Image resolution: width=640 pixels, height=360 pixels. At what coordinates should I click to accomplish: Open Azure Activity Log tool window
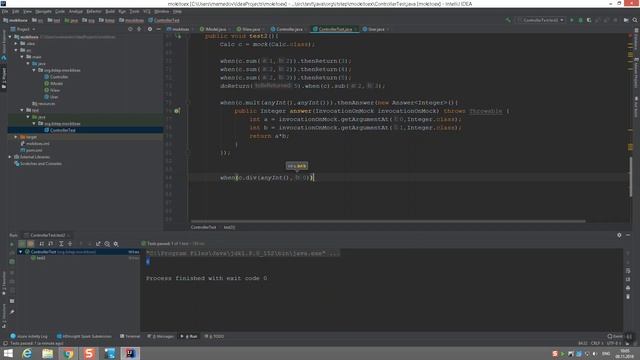coord(29,336)
